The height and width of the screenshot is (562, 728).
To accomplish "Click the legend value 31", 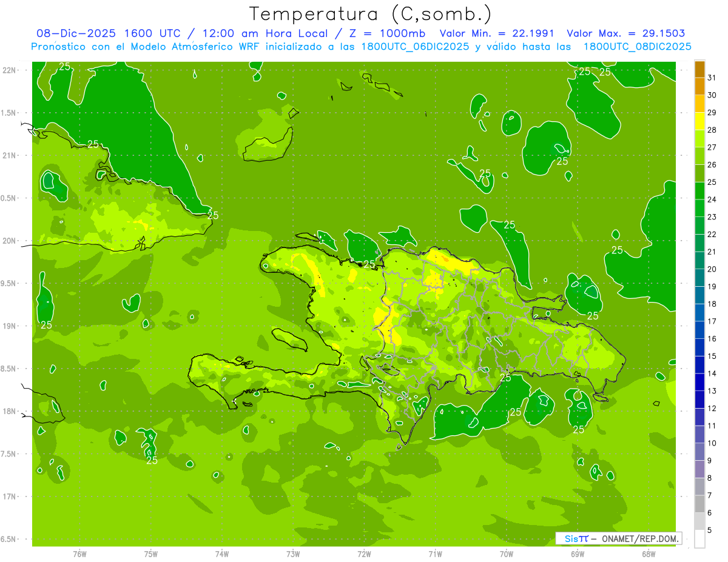I will coord(712,78).
